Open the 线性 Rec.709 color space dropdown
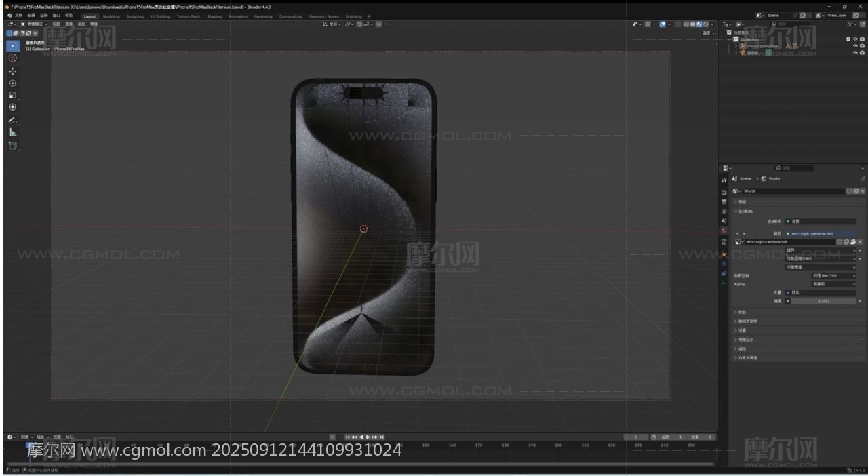 tap(834, 276)
